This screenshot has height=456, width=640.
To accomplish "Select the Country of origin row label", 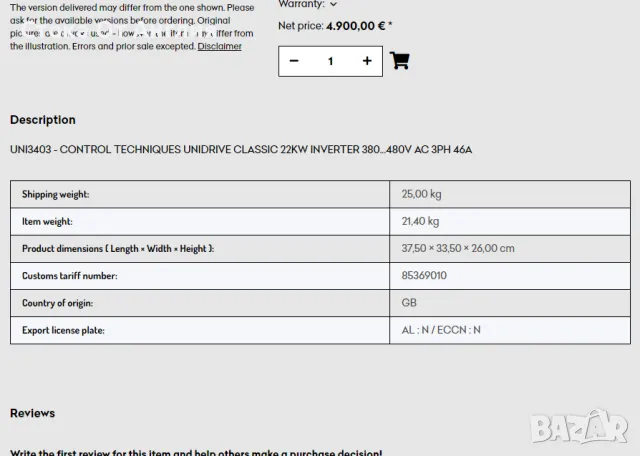I will tap(57, 302).
